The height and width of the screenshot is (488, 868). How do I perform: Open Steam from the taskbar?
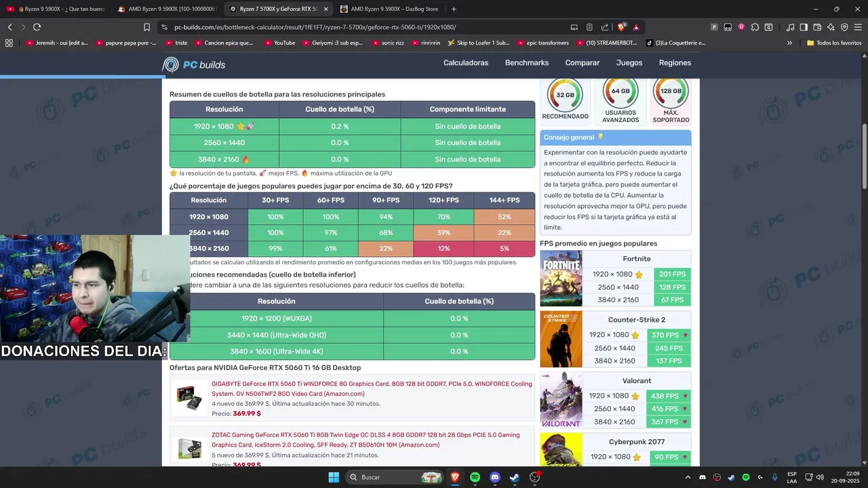click(x=515, y=477)
